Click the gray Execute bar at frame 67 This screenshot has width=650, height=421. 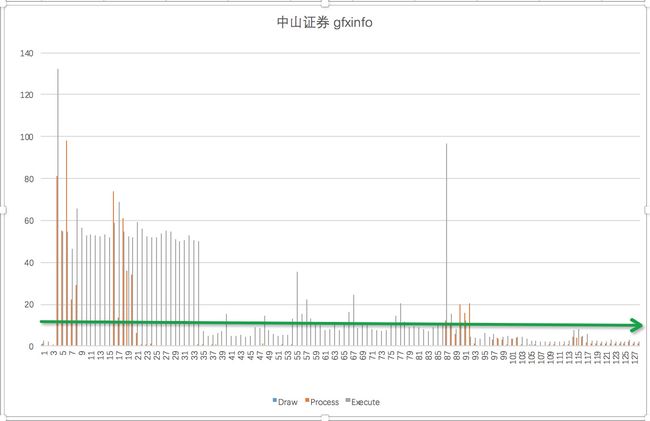[354, 320]
